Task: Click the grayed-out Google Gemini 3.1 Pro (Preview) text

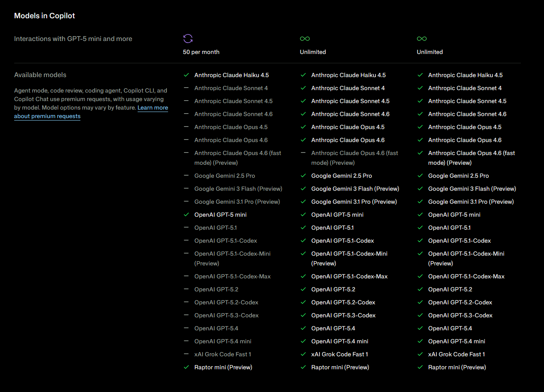Action: tap(237, 202)
